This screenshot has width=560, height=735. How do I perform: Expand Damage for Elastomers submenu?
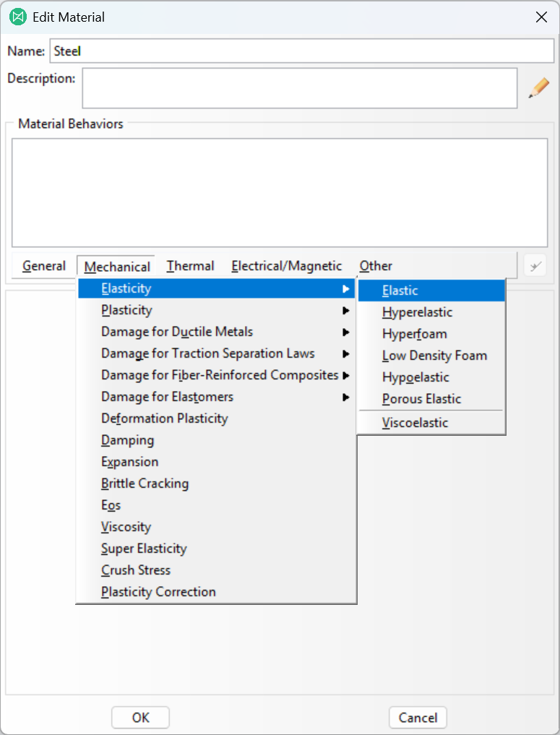[217, 397]
